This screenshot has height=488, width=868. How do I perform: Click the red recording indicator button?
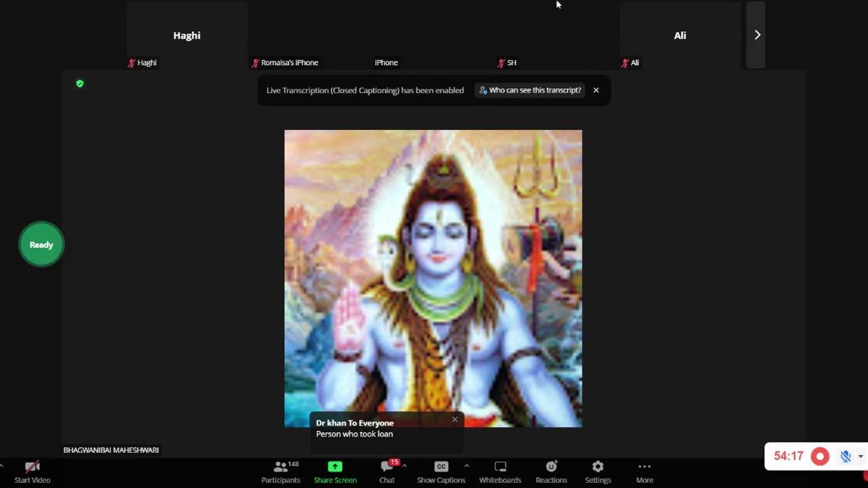820,456
